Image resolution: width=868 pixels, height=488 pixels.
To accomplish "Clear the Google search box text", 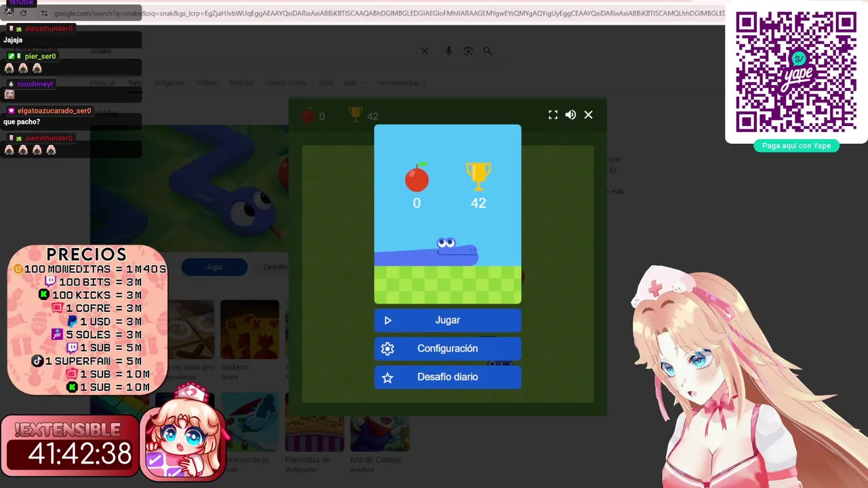I will click(425, 51).
